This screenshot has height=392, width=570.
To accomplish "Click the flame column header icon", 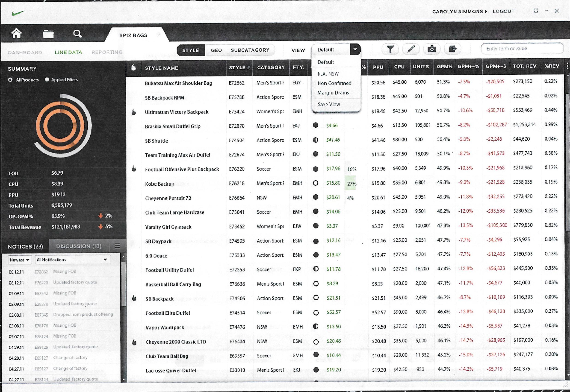I will click(x=133, y=67).
